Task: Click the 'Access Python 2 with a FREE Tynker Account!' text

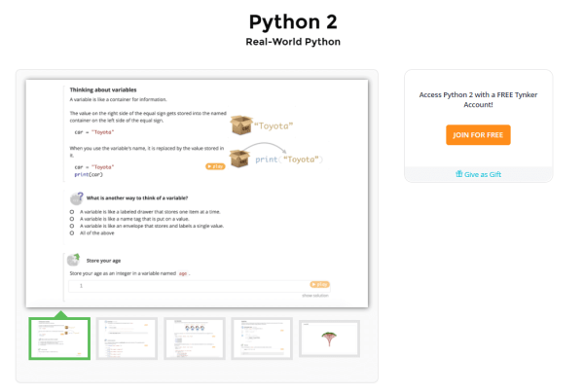Action: tap(478, 100)
